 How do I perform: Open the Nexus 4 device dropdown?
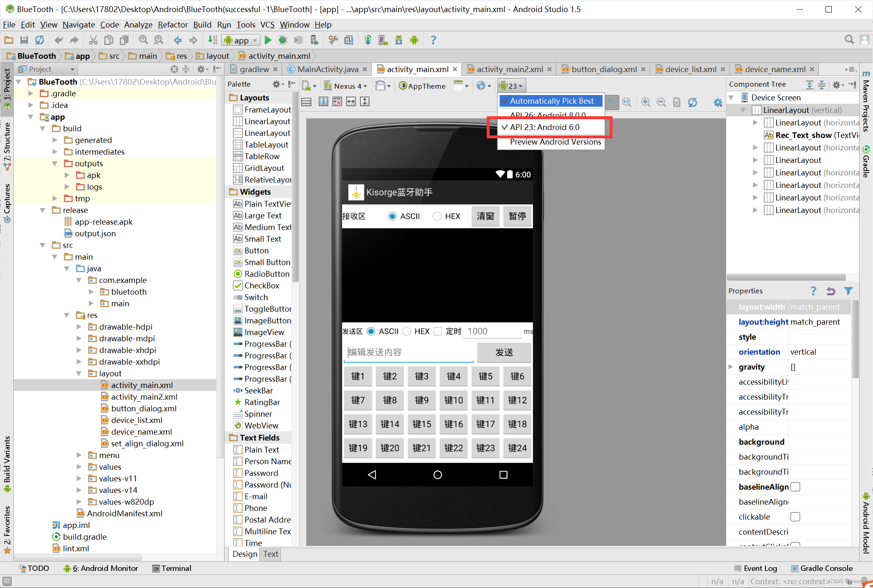[345, 86]
